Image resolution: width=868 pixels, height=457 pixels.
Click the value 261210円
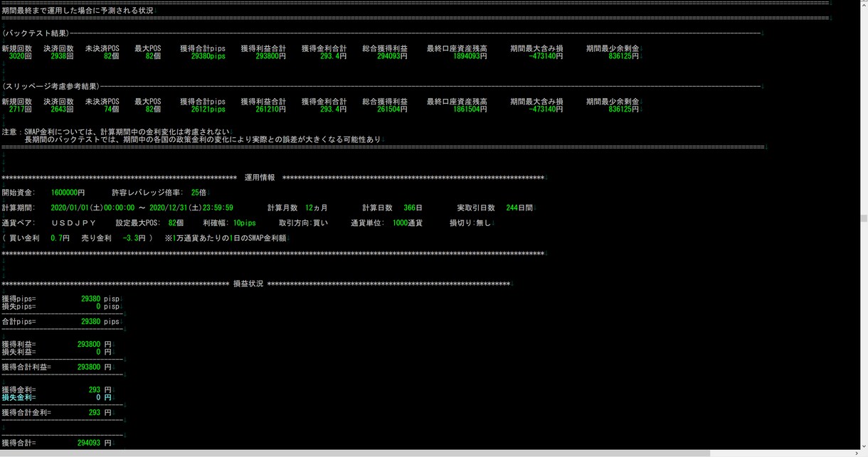(270, 109)
